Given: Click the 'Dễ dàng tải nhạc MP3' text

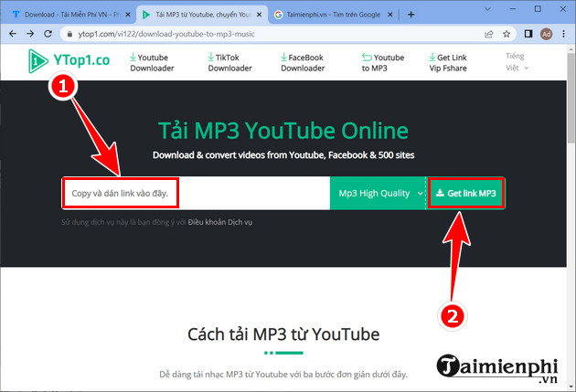Looking at the screenshot, I should [283, 375].
